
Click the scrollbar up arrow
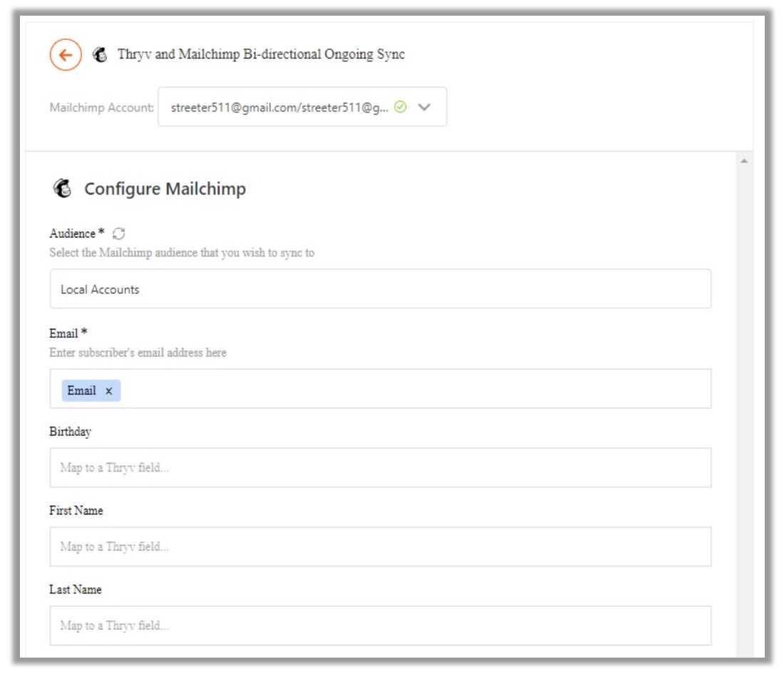(744, 162)
